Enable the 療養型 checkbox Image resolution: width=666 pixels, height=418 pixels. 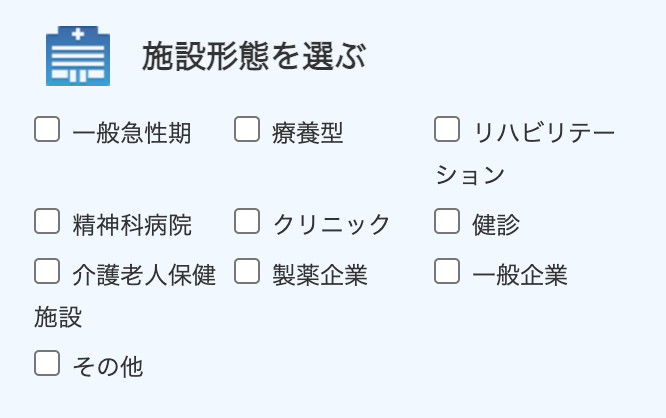pos(247,129)
